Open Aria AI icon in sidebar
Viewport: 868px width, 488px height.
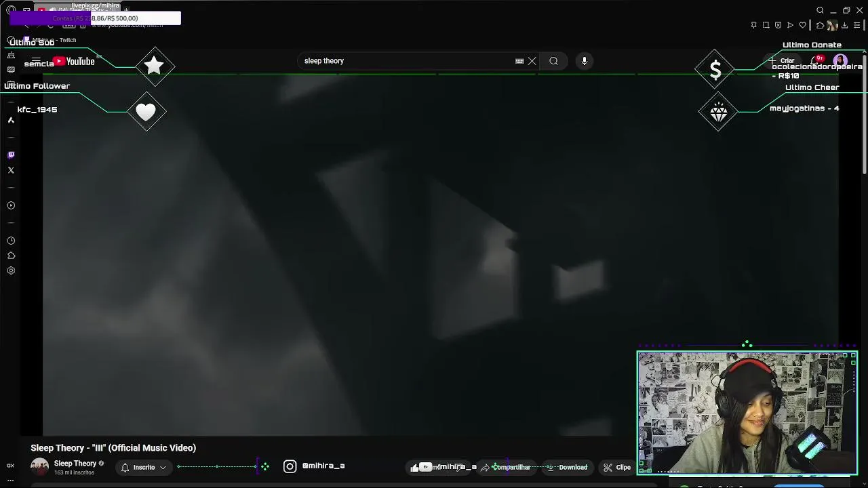click(11, 120)
